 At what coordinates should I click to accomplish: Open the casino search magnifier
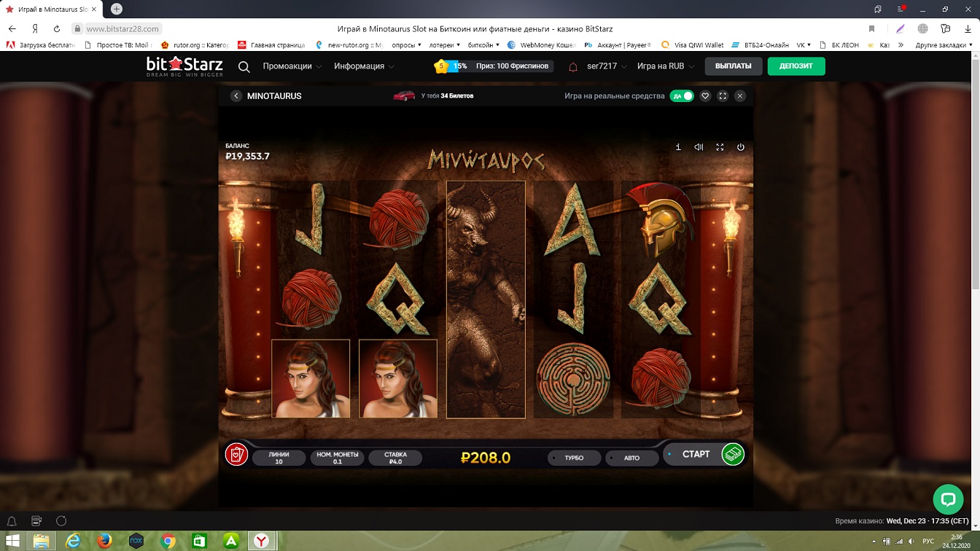coord(244,67)
